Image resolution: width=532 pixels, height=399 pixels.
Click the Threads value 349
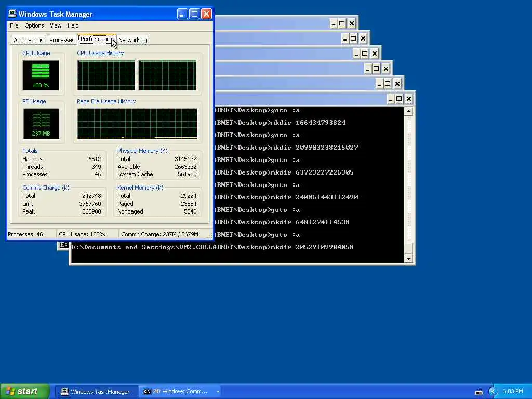pyautogui.click(x=96, y=167)
